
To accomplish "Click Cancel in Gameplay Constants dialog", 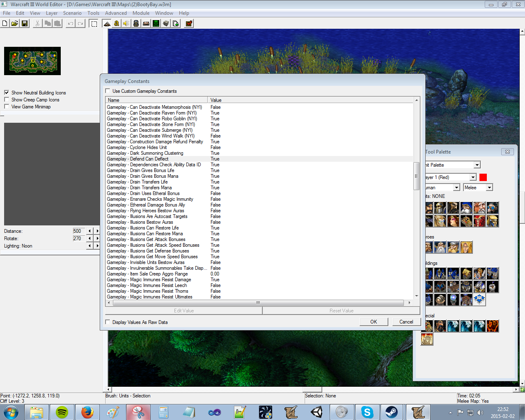I will click(x=406, y=321).
